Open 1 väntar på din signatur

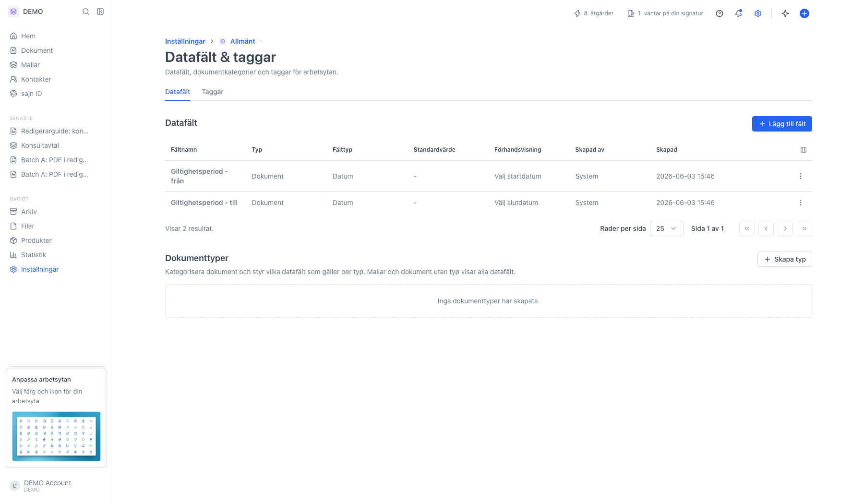pyautogui.click(x=665, y=13)
